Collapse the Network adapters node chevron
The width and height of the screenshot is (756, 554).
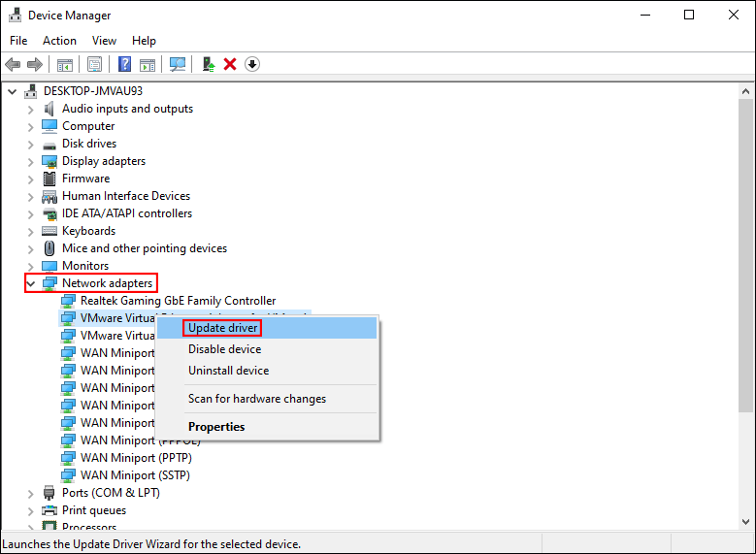click(31, 283)
